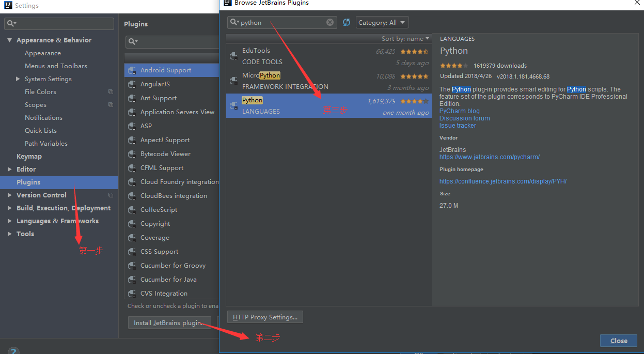The height and width of the screenshot is (354, 644).
Task: Select MicroPython in the plugin results
Action: 328,81
